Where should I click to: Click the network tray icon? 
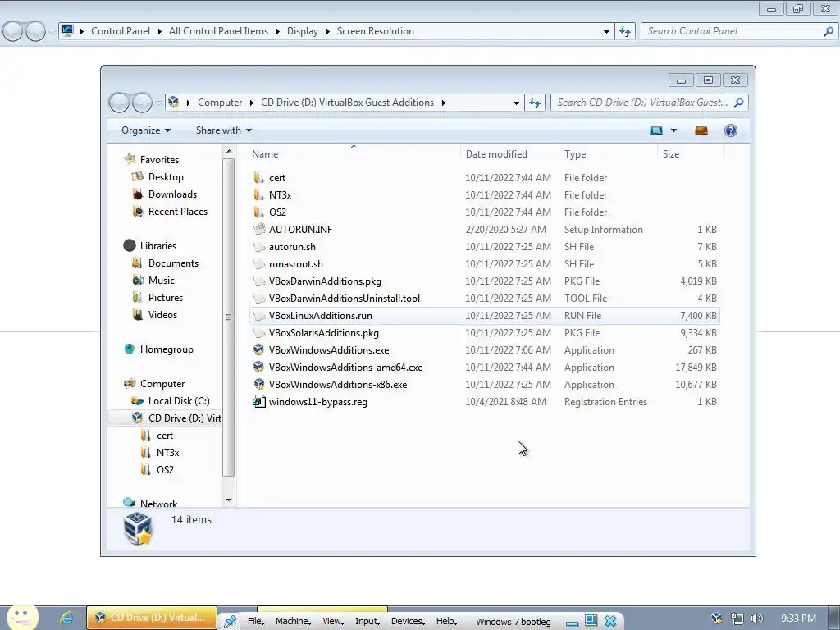[x=737, y=619]
